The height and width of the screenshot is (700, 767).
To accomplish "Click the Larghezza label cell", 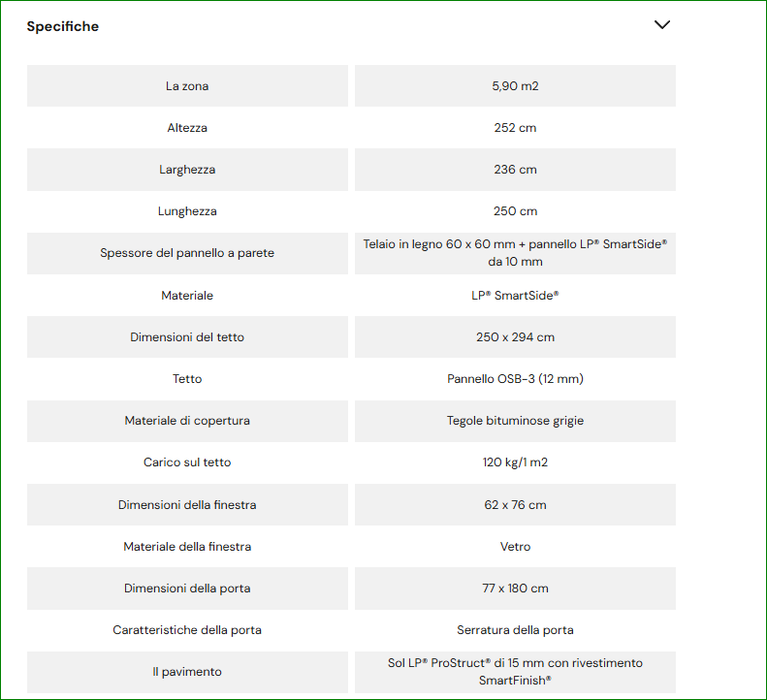I will (187, 170).
